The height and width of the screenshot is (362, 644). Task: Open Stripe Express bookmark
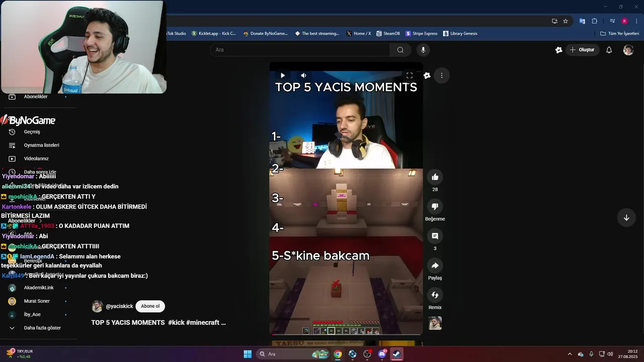coord(422,34)
